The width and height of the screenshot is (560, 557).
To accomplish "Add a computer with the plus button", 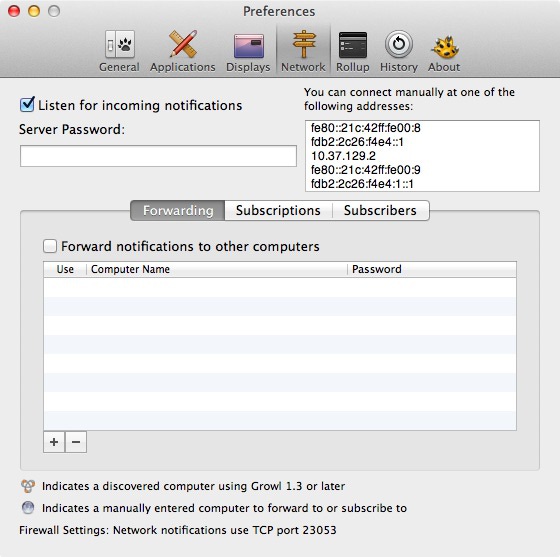I will (54, 442).
